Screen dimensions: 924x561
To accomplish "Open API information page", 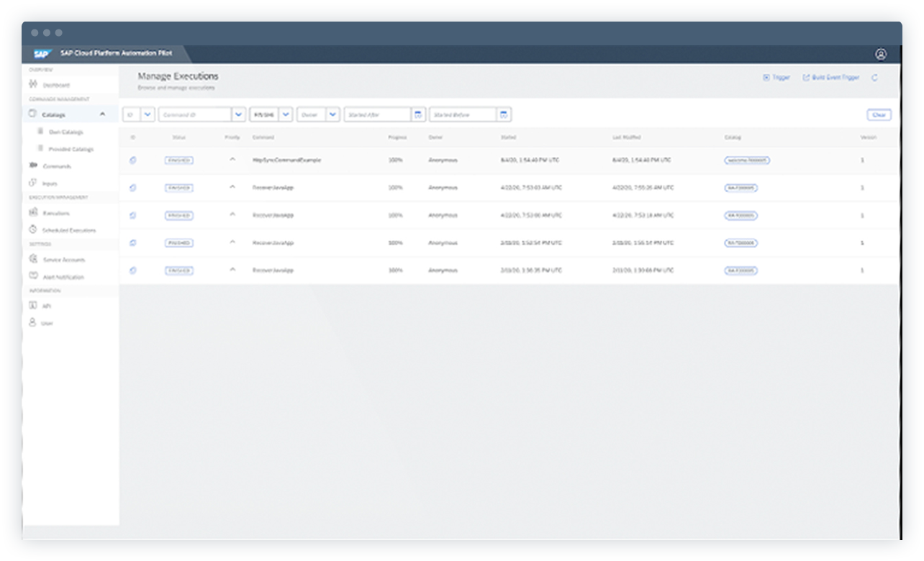I will (47, 306).
